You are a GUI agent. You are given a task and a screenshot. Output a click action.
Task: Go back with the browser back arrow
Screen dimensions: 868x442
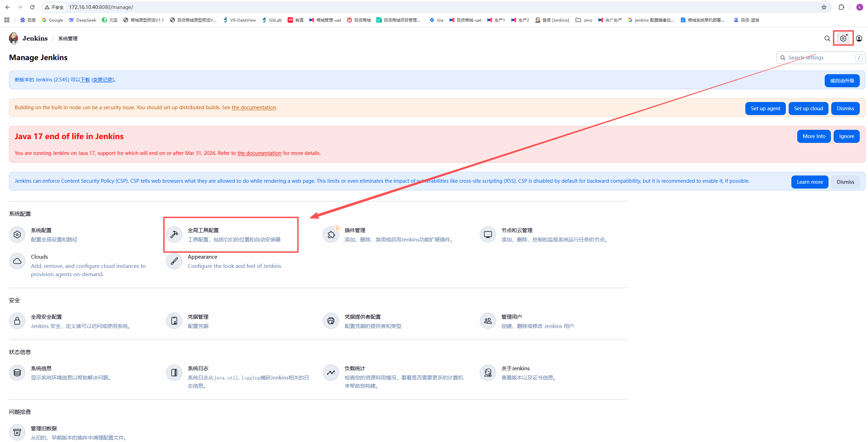point(8,7)
